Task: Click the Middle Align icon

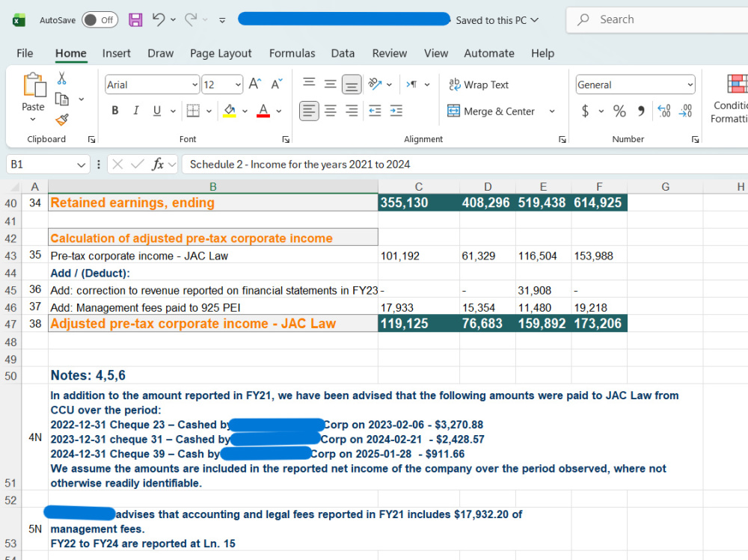Action: (x=330, y=84)
